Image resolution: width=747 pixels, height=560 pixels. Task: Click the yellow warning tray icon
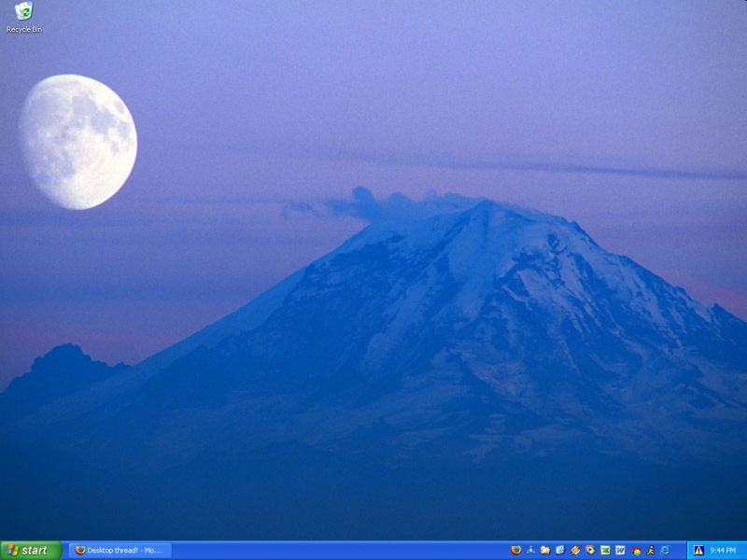(698, 551)
